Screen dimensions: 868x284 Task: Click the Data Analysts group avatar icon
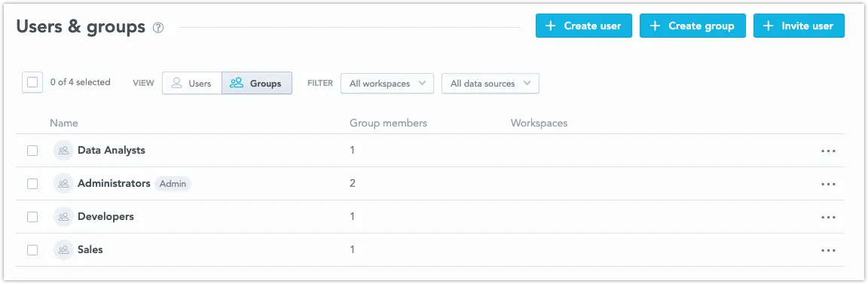63,151
